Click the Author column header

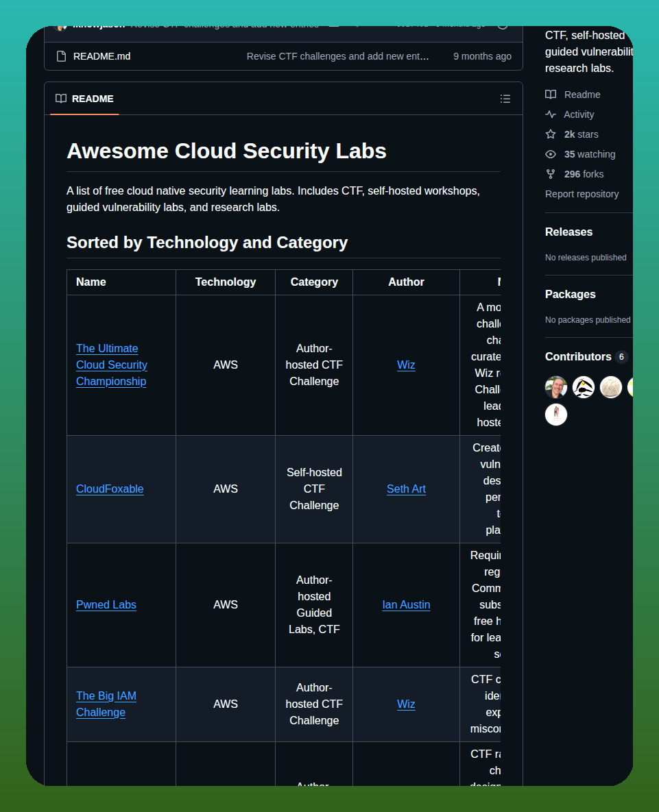406,282
